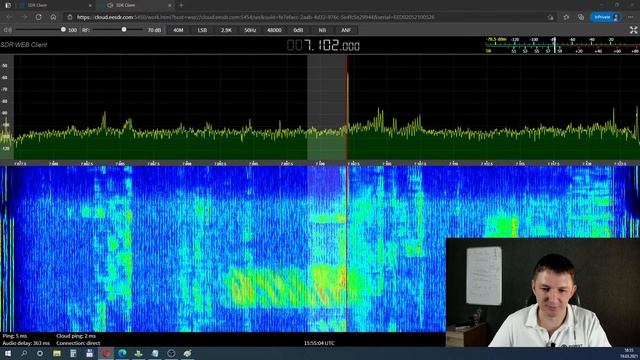The height and width of the screenshot is (360, 640).
Task: Open browser settings and more menu
Action: [631, 17]
